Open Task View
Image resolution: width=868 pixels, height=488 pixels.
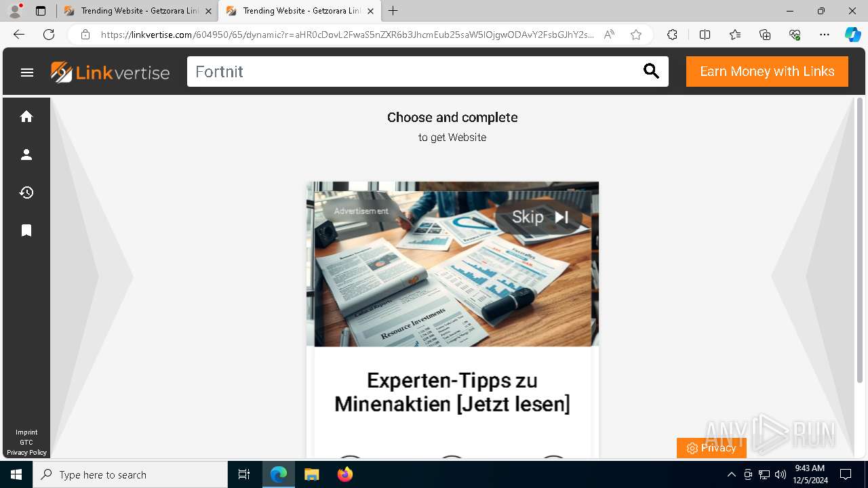(244, 474)
